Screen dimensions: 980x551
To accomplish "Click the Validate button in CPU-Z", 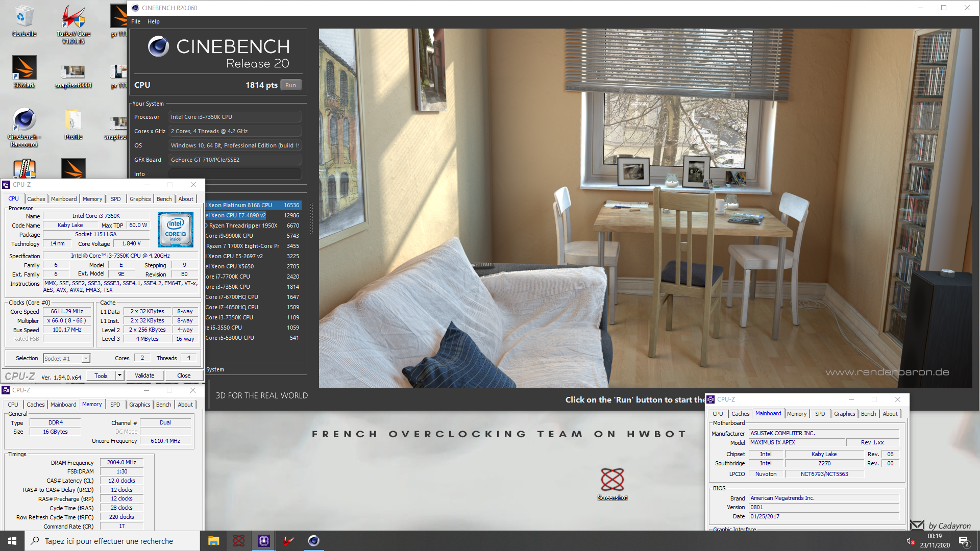I will pos(144,375).
